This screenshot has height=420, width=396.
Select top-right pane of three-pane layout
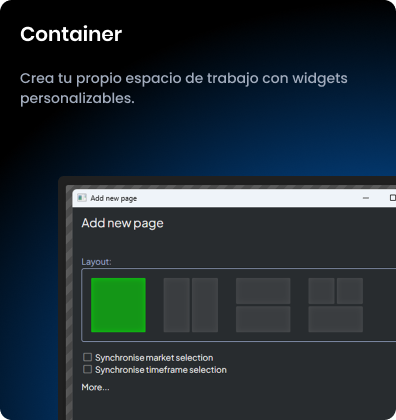pyautogui.click(x=350, y=291)
